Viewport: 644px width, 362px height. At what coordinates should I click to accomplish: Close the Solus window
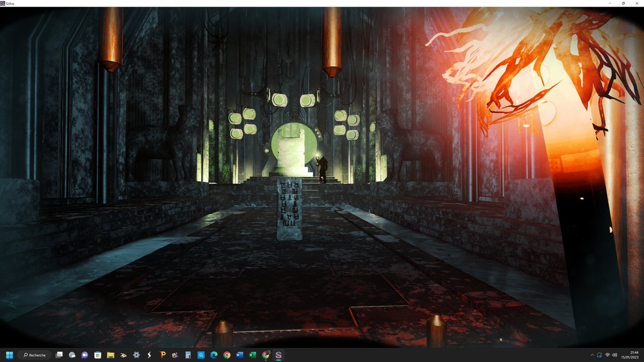tap(638, 3)
